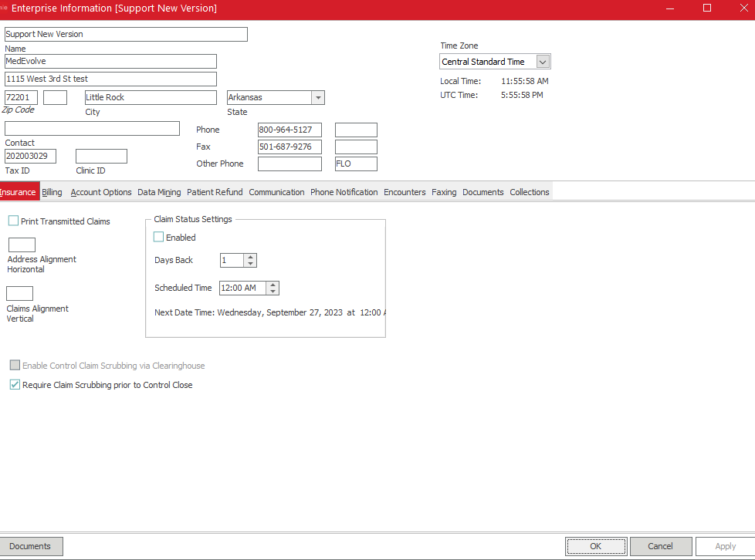Screen dimensions: 755x560
Task: Toggle Claim Status Settings Enabled checkbox
Action: [159, 238]
